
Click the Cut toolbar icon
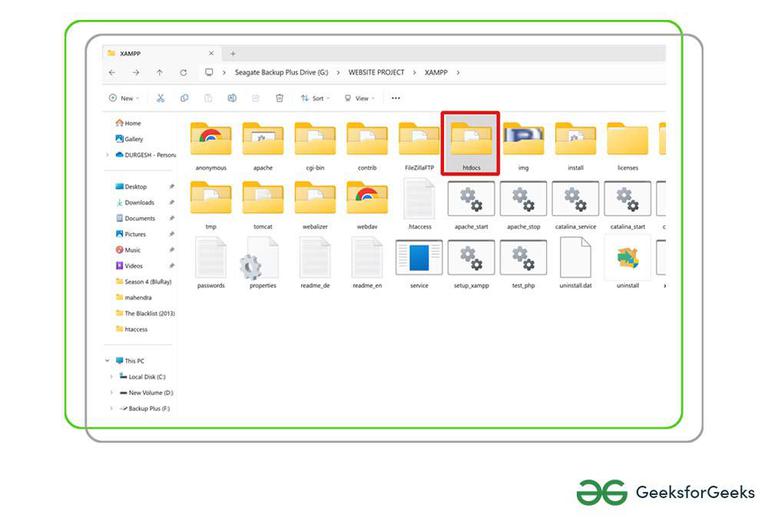click(160, 98)
